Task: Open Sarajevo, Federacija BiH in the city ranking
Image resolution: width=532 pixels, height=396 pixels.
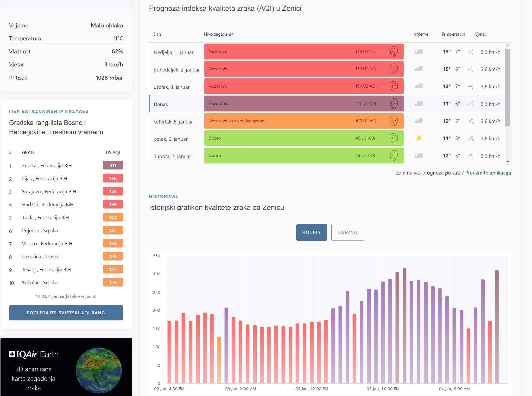Action: click(x=49, y=192)
